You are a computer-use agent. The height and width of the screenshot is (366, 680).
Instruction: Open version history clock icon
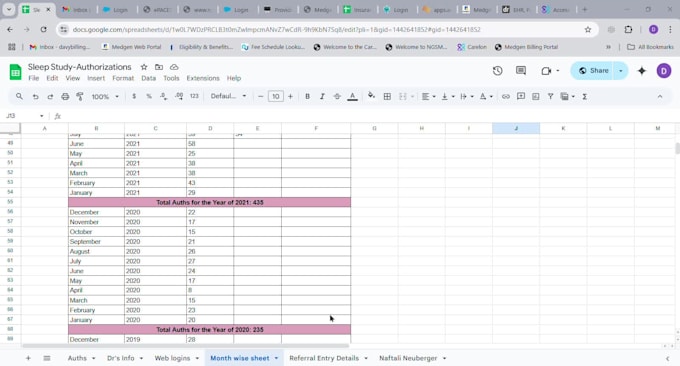point(497,71)
